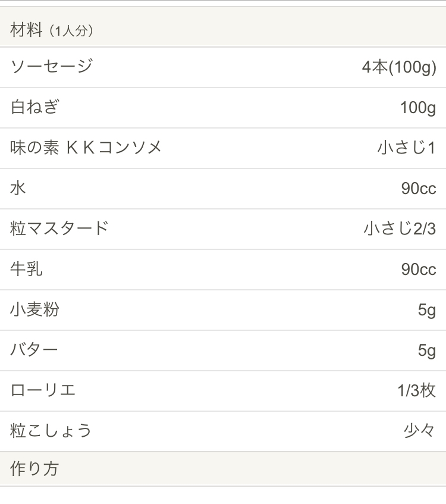Select the 牛乳 ingredient name
This screenshot has height=504, width=446.
(x=27, y=269)
